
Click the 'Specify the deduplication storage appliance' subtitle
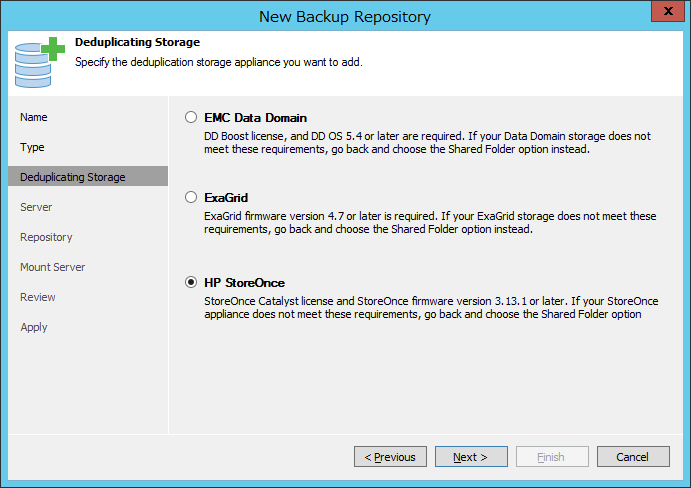pyautogui.click(x=219, y=62)
